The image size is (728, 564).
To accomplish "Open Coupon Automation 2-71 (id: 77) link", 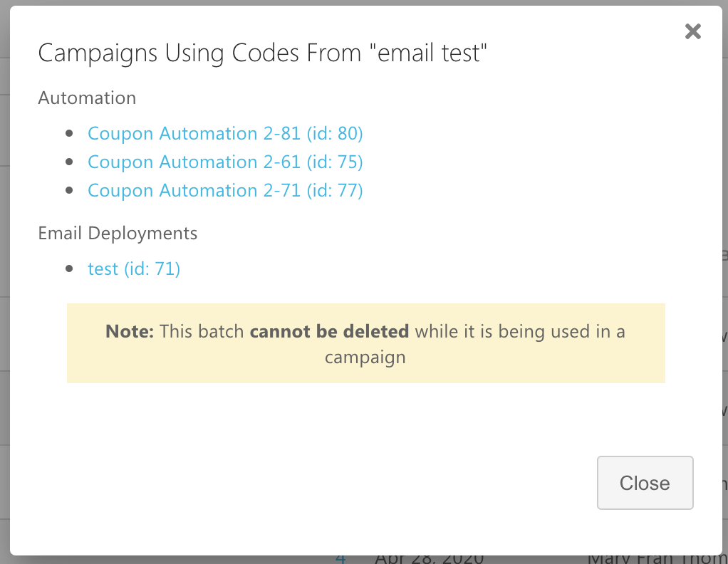I will [225, 191].
